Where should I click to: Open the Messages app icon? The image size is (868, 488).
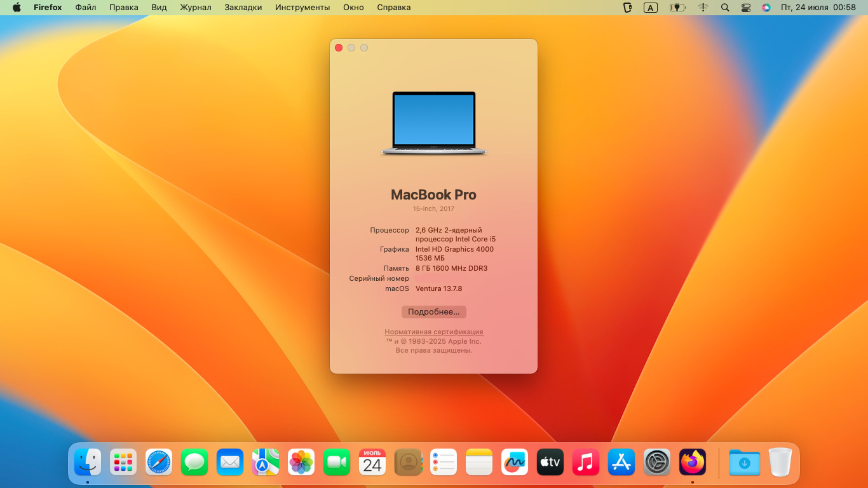[194, 462]
